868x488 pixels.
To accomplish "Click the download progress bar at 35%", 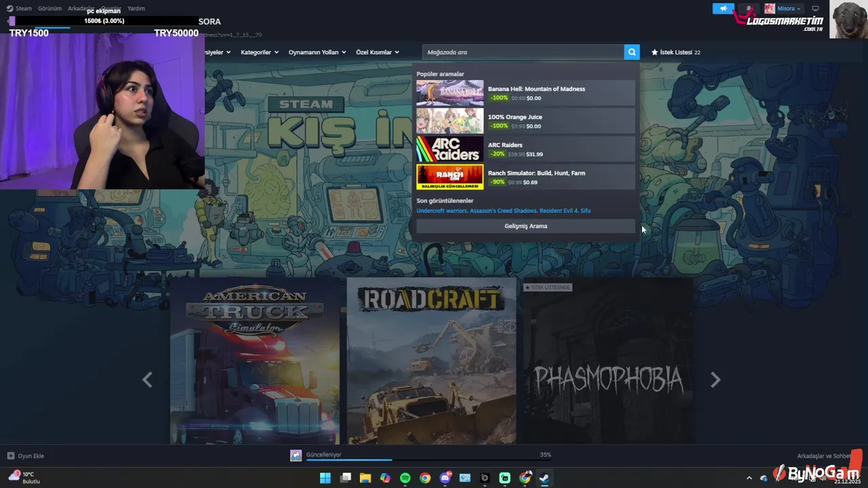I will click(x=428, y=460).
